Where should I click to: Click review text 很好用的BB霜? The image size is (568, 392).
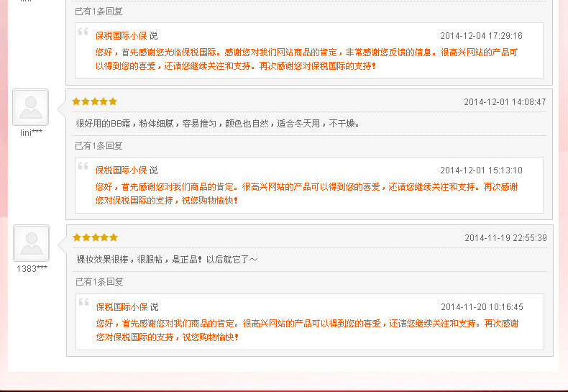(x=218, y=124)
